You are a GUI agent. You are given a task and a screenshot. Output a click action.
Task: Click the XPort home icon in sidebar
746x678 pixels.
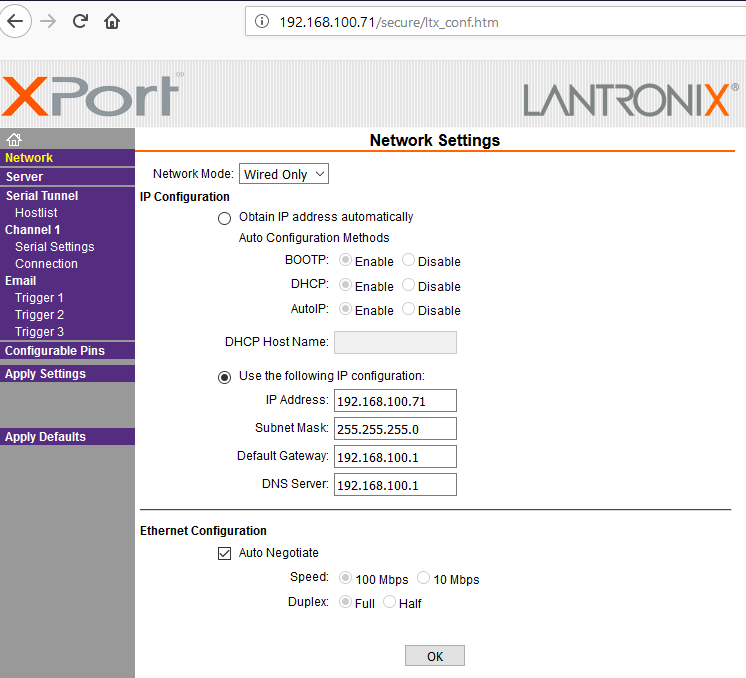point(14,139)
